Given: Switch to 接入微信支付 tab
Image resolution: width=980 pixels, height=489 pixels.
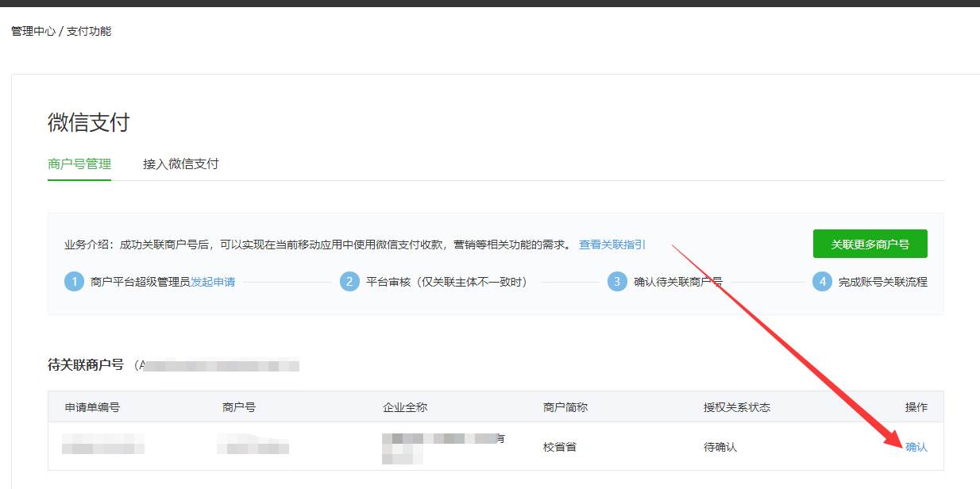Looking at the screenshot, I should coord(180,164).
